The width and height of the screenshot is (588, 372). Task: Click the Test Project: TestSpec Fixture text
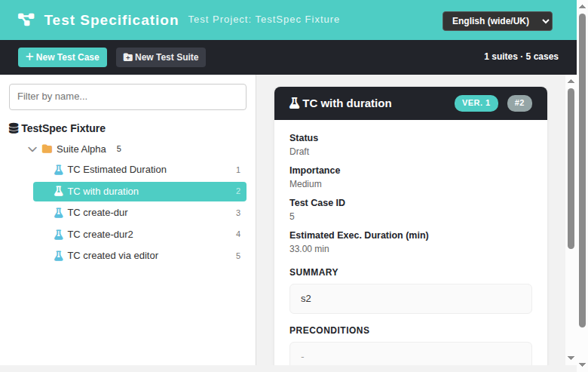264,20
